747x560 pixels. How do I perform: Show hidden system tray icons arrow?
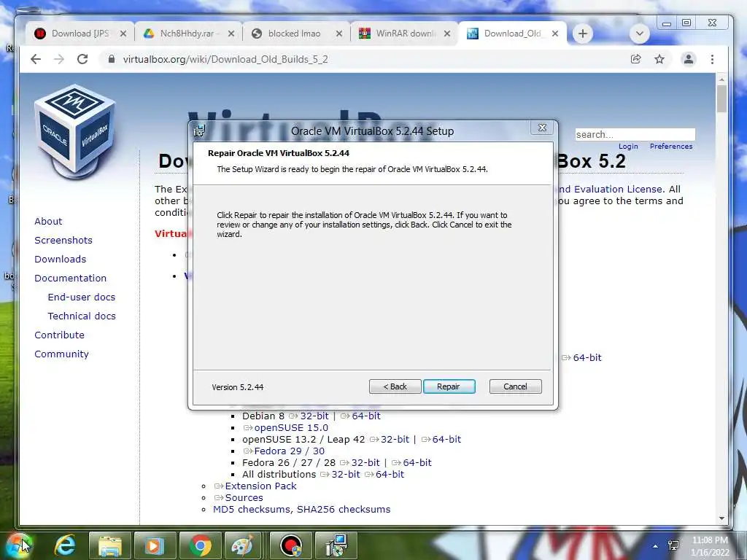pos(656,546)
